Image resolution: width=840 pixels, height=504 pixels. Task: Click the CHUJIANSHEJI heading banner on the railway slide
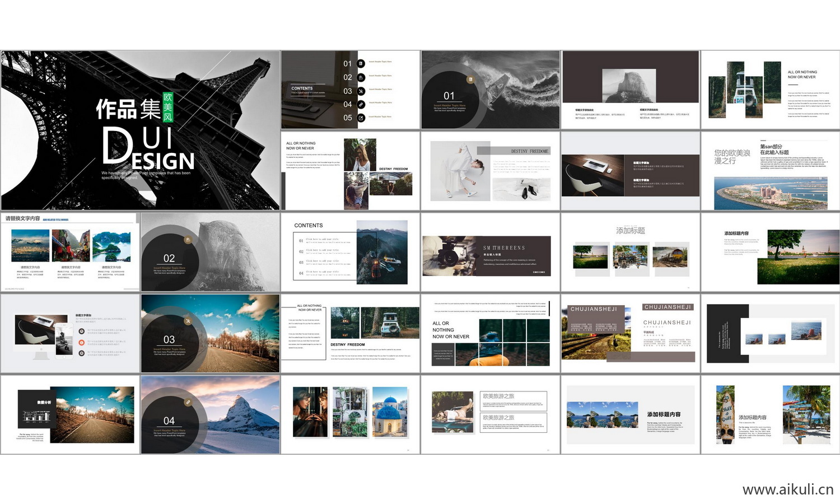(594, 309)
